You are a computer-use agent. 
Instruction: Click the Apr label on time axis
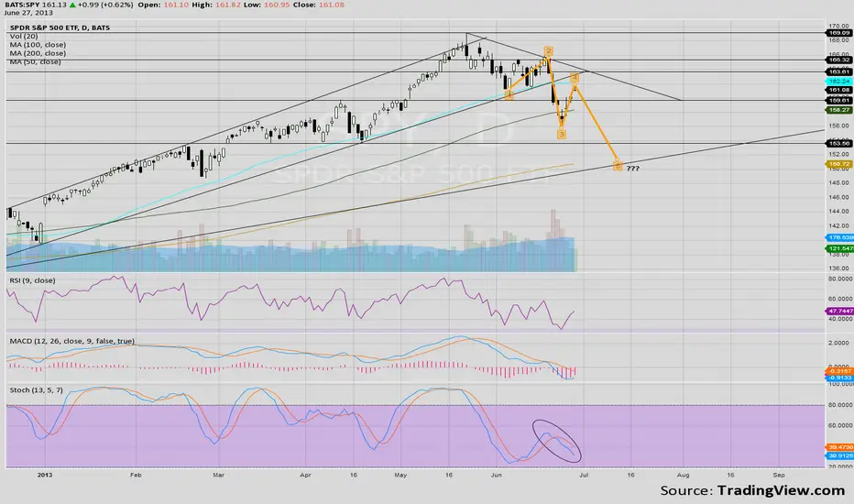[x=305, y=475]
